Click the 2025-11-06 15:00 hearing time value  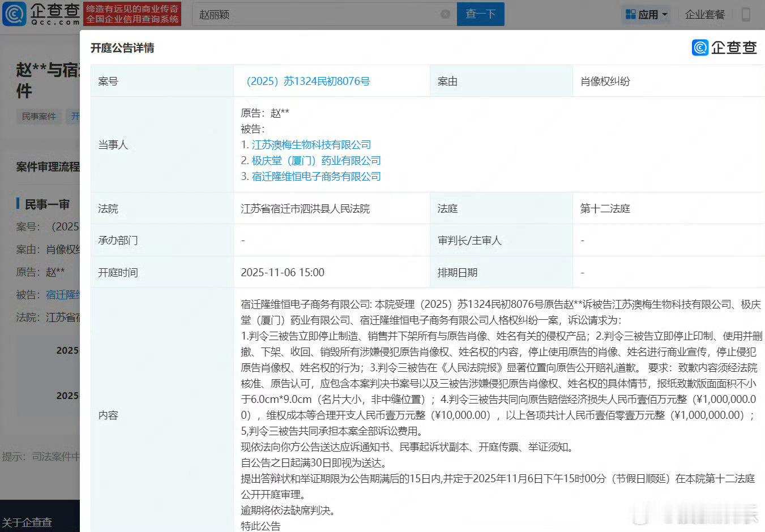tap(283, 272)
